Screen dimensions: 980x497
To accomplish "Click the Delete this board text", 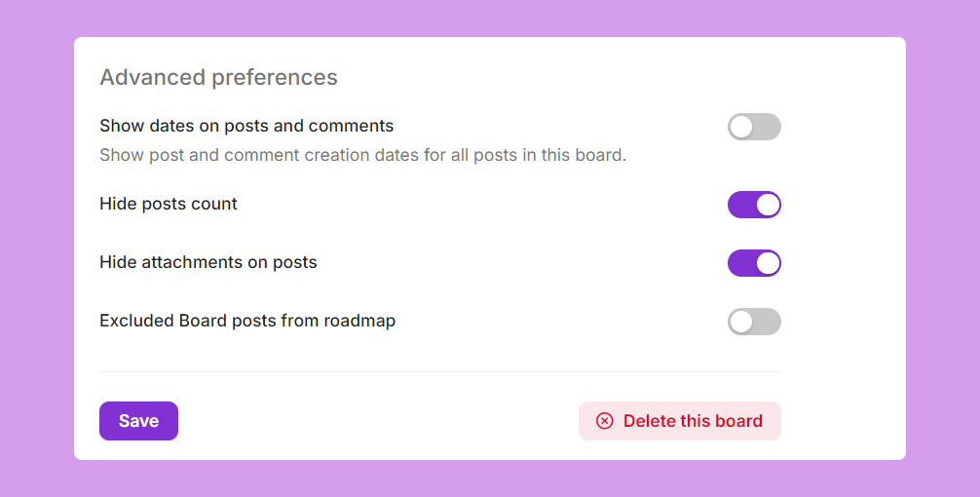I will (693, 421).
